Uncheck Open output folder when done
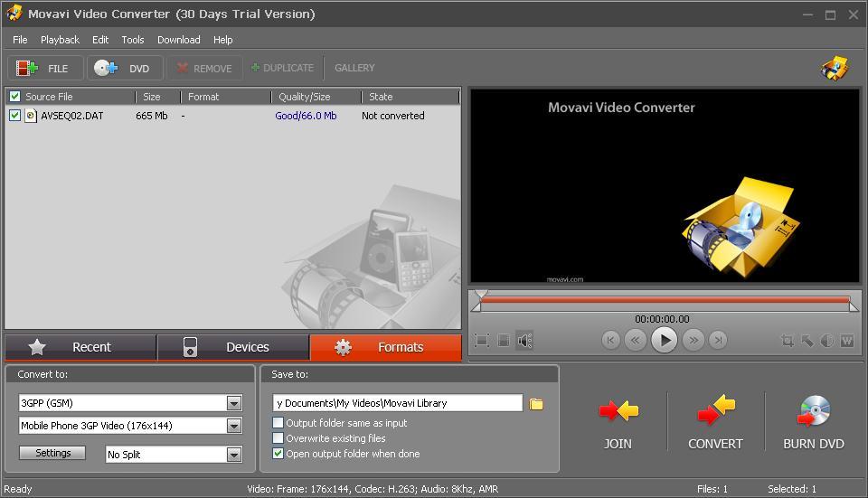Image resolution: width=868 pixels, height=498 pixels. coord(278,454)
